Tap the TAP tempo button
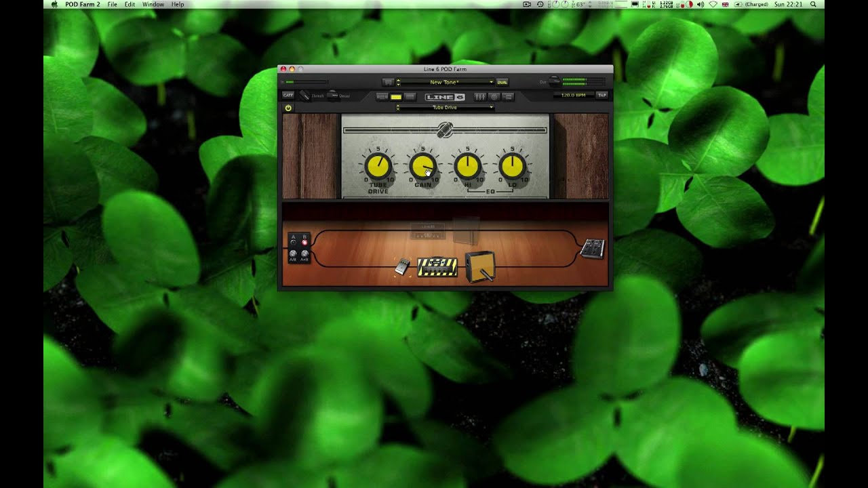The width and height of the screenshot is (868, 488). click(601, 95)
